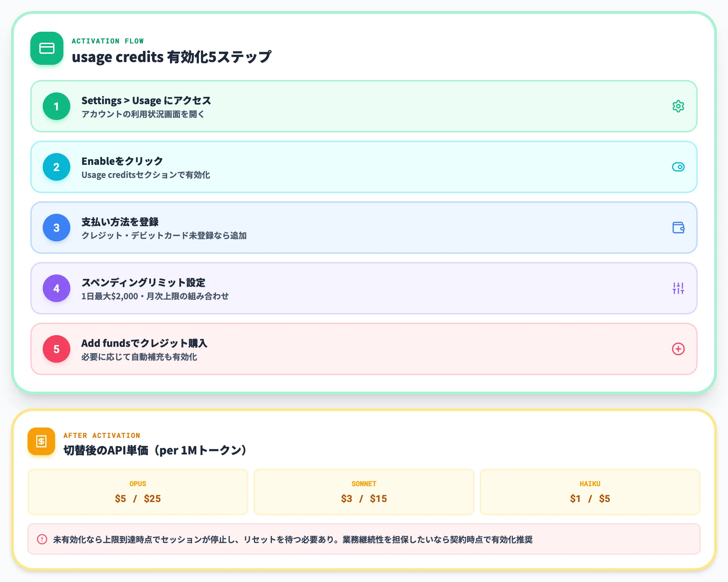Click the gear icon in the Settings > Usage row
728x582 pixels.
coord(678,106)
